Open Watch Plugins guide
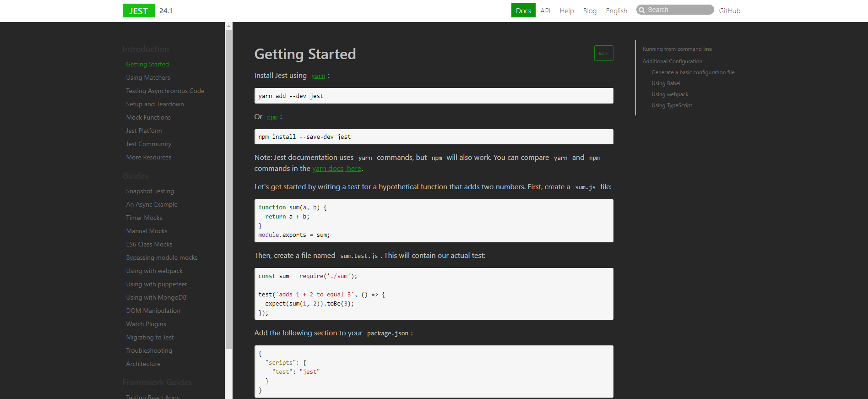Image resolution: width=868 pixels, height=399 pixels. tap(146, 324)
